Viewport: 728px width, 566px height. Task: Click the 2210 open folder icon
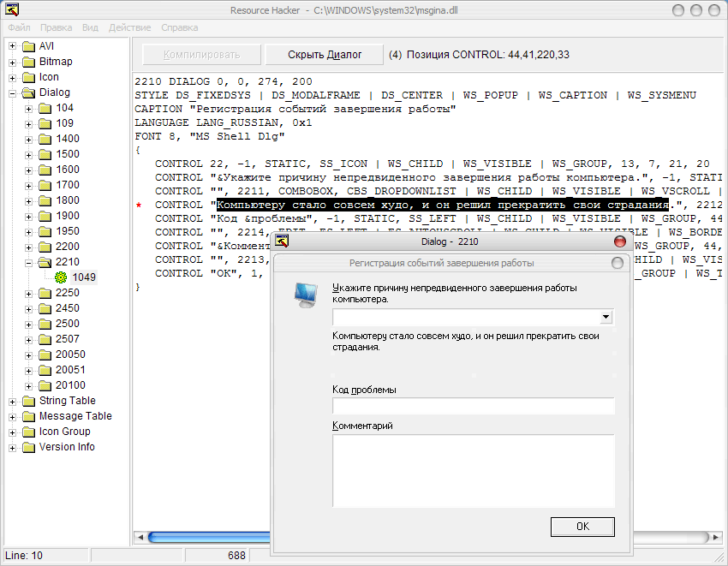(45, 262)
